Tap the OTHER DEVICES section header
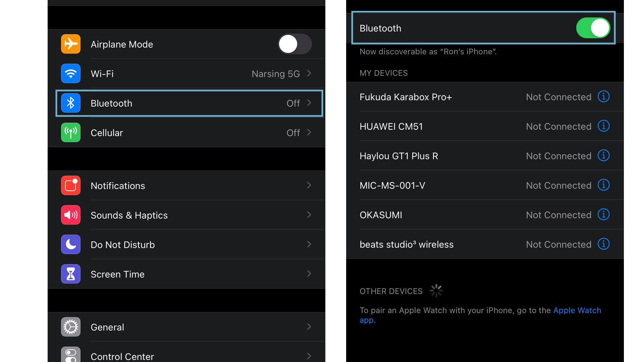The width and height of the screenshot is (644, 362). point(391,291)
